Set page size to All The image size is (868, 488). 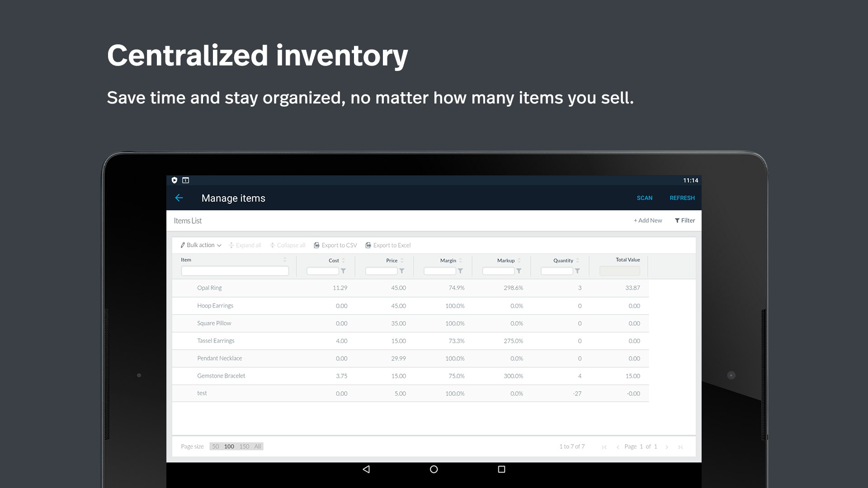(x=258, y=446)
